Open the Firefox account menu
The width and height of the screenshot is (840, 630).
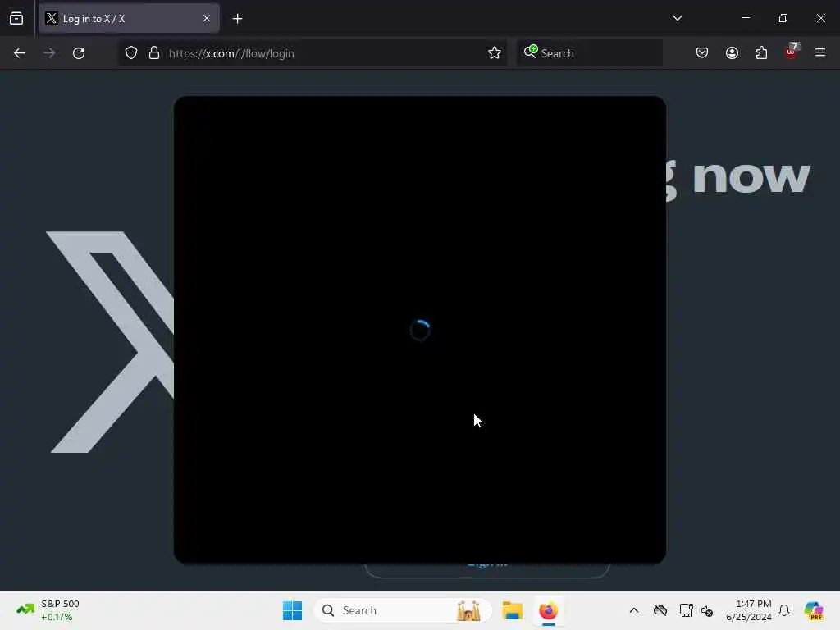pos(732,52)
